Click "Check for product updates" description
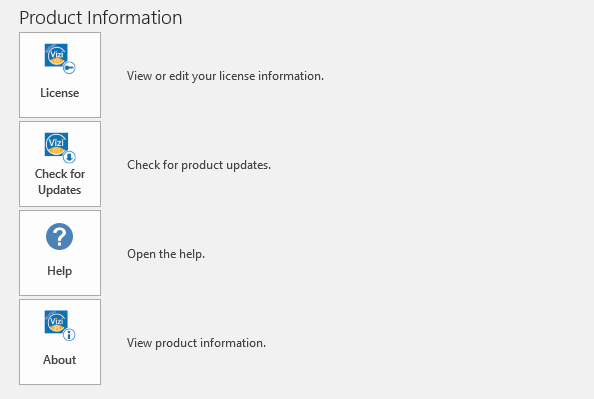 (x=199, y=165)
